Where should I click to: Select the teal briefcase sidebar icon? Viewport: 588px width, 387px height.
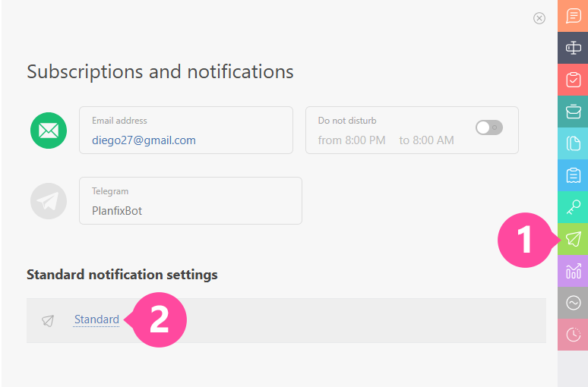[574, 112]
